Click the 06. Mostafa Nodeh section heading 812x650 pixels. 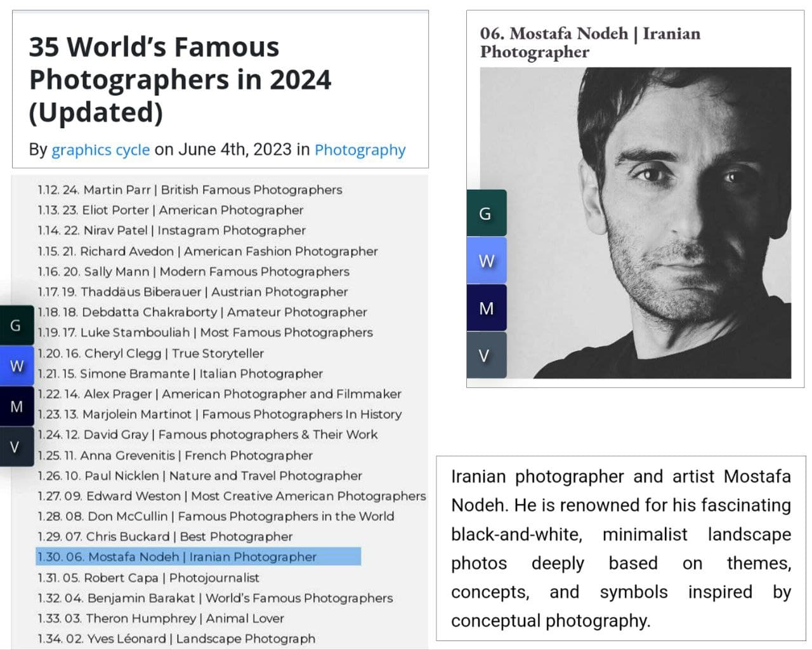click(x=590, y=42)
